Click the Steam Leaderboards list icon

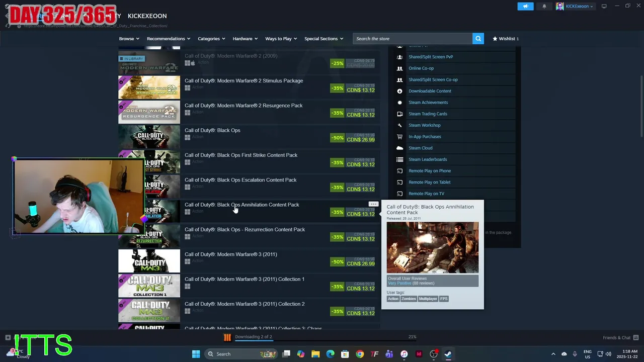tap(399, 159)
